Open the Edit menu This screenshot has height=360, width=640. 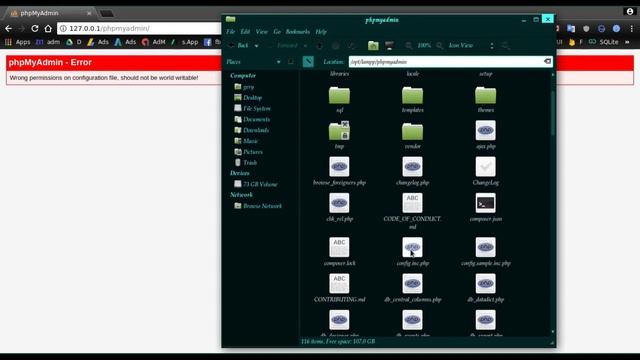[x=245, y=31]
